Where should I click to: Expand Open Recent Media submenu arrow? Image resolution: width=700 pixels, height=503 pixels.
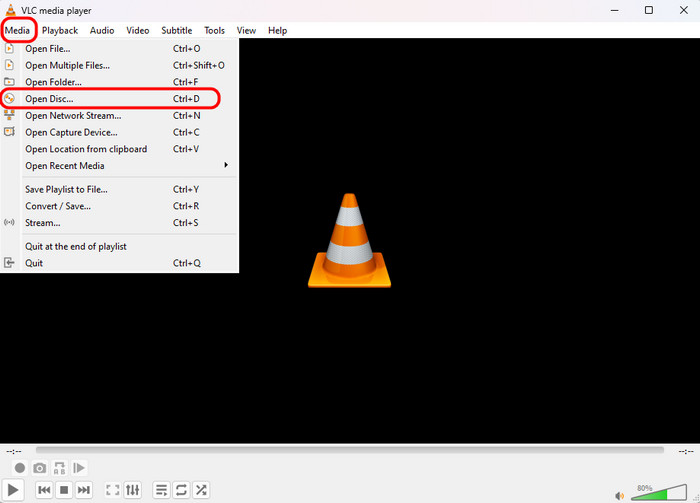(x=226, y=165)
